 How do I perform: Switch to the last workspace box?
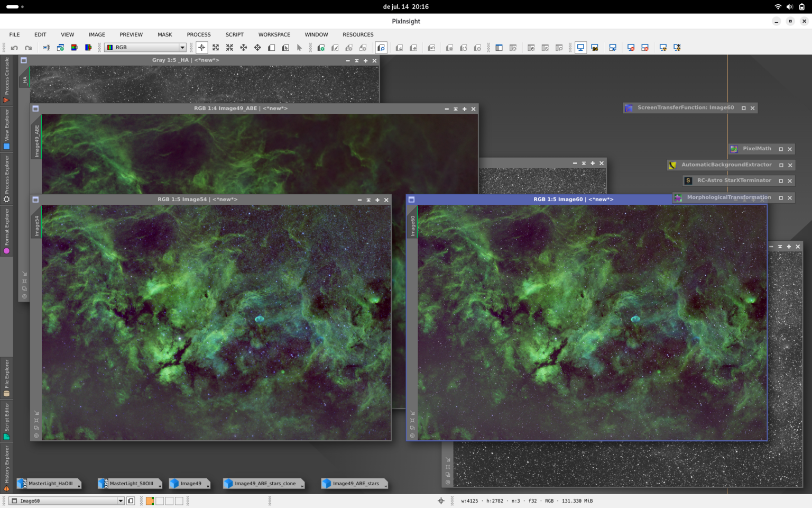click(179, 501)
